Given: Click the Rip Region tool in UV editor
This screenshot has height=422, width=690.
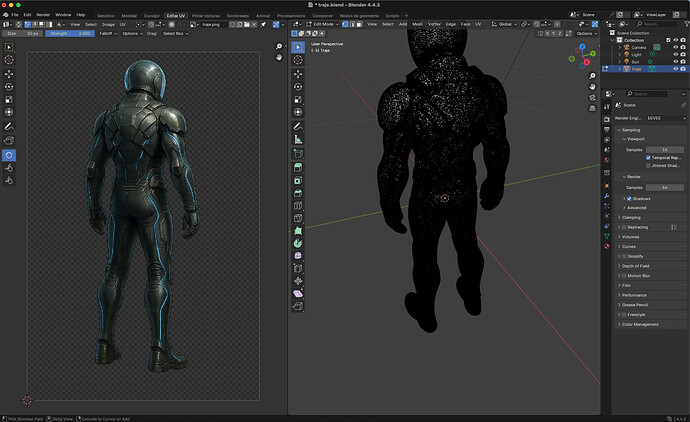Looking at the screenshot, I should pyautogui.click(x=9, y=140).
